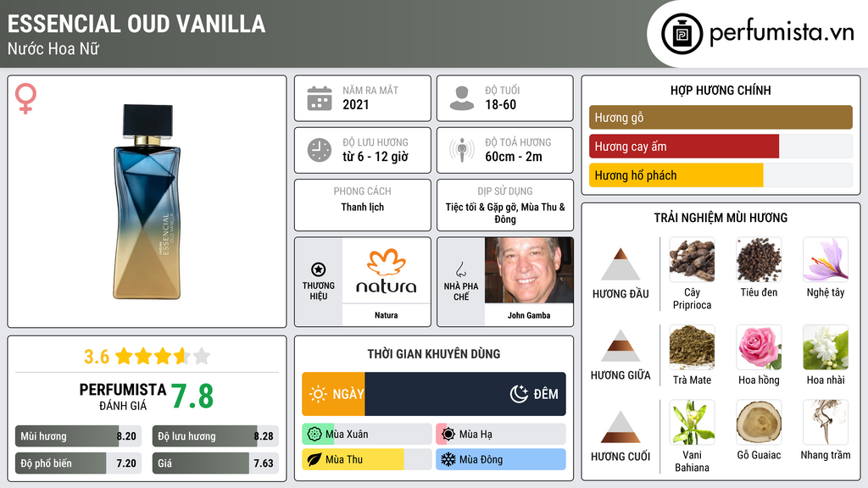Click the Mùa Đông season bar
This screenshot has width=868, height=488.
(x=501, y=459)
